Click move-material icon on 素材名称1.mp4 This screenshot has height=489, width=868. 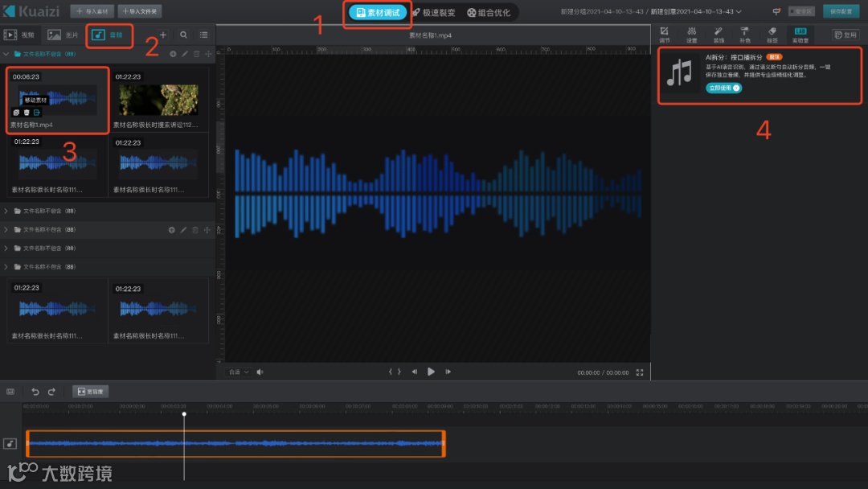click(37, 113)
